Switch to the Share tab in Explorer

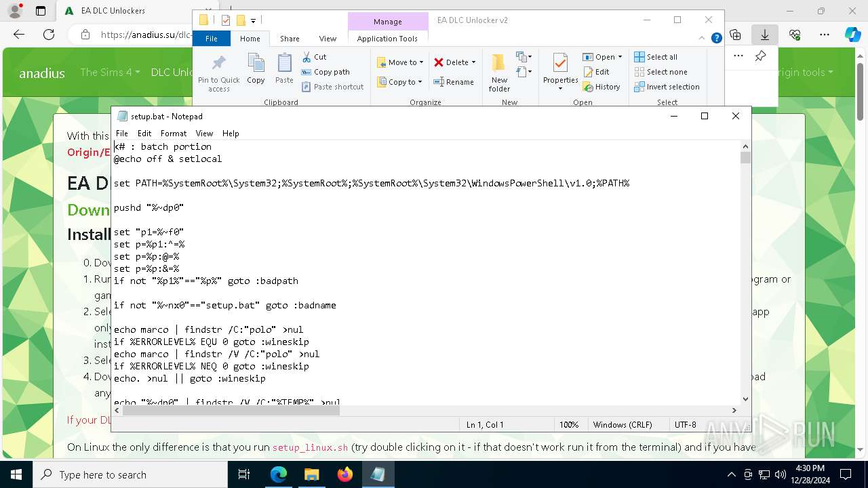tap(290, 39)
